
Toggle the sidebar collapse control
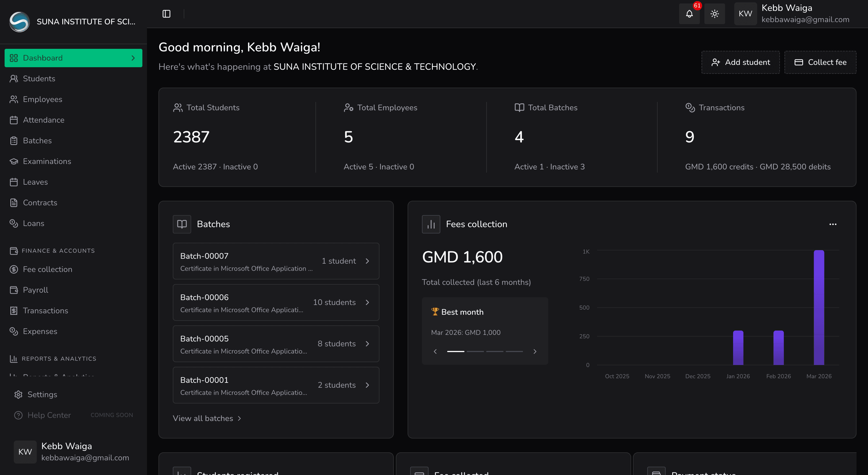pos(166,13)
